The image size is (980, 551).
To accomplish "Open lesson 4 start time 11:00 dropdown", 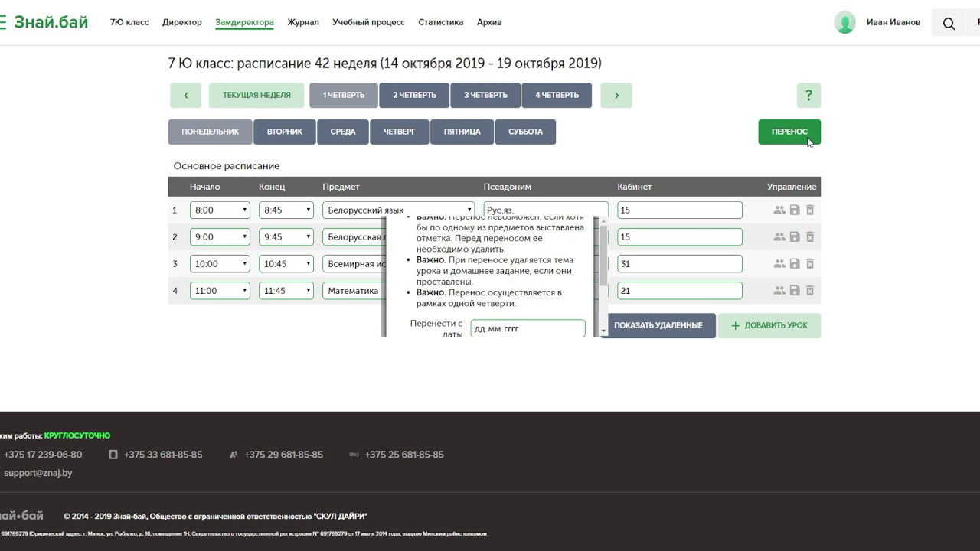I will (x=220, y=290).
